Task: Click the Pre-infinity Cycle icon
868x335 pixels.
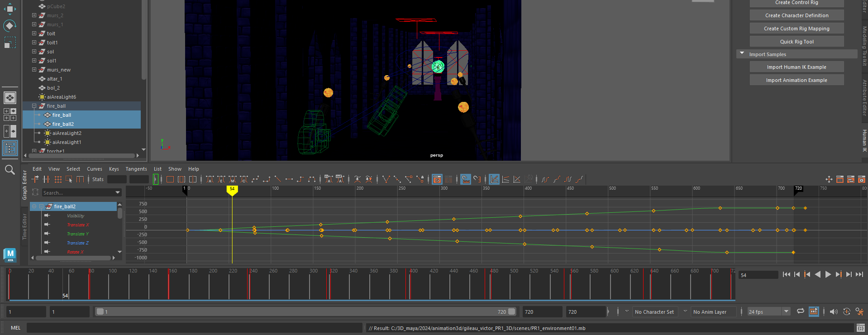Action: coord(545,179)
